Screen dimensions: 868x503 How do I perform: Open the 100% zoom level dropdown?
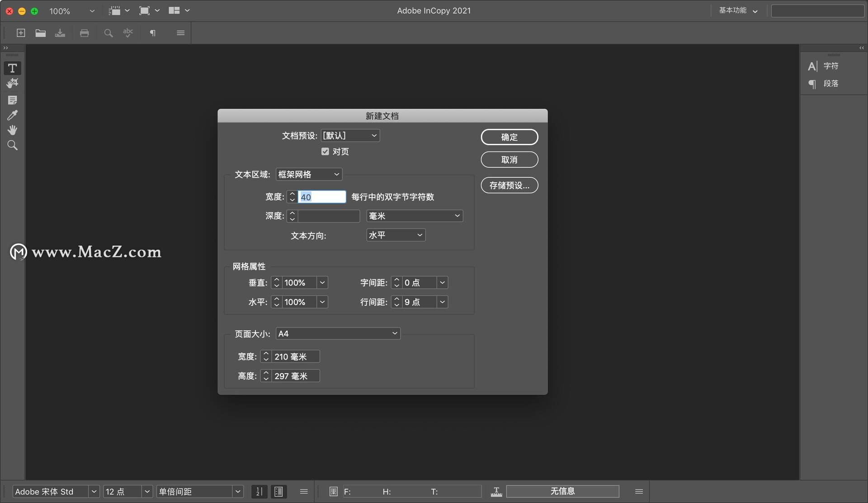point(92,11)
